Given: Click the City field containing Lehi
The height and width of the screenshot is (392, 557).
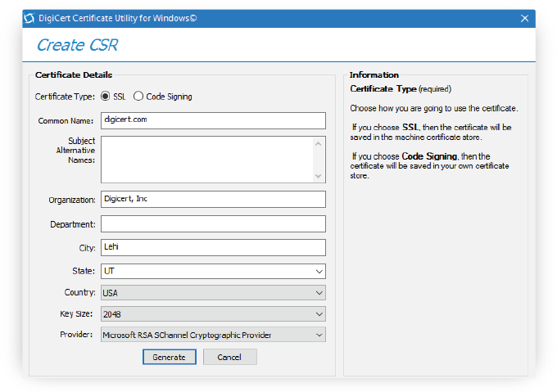Looking at the screenshot, I should click(x=213, y=247).
